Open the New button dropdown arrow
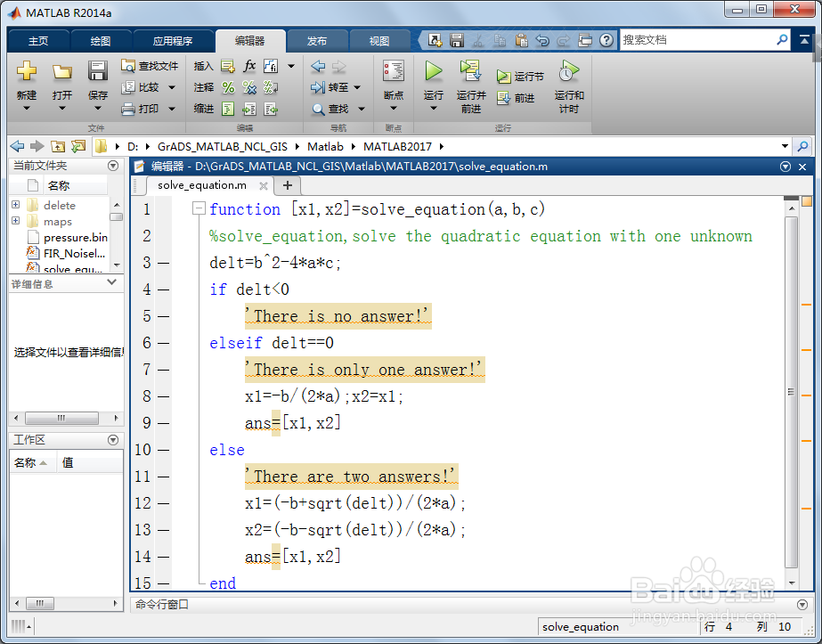This screenshot has width=822, height=644. click(26, 109)
